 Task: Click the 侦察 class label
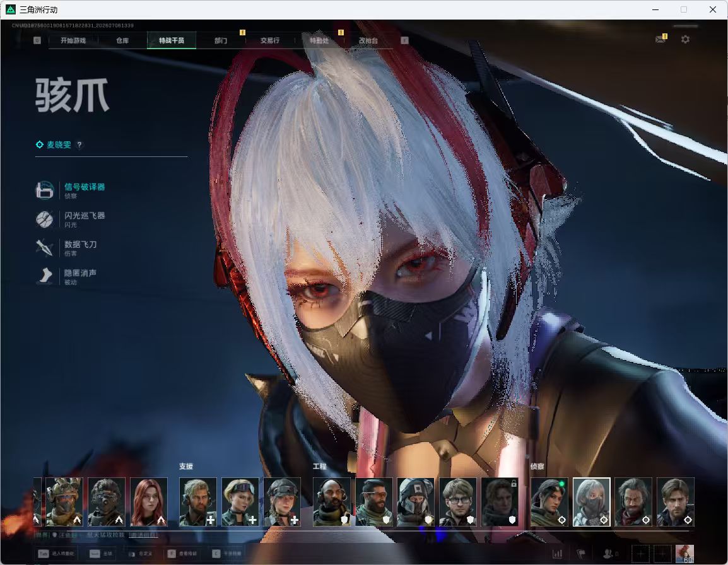point(537,466)
